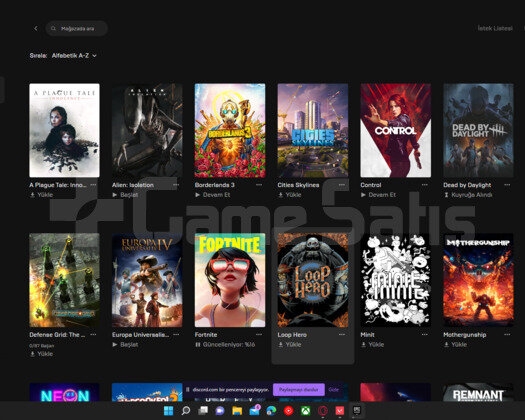The height and width of the screenshot is (420, 525).
Task: Open A Plague Tale: Innocence cover thumbnail
Action: 64,130
